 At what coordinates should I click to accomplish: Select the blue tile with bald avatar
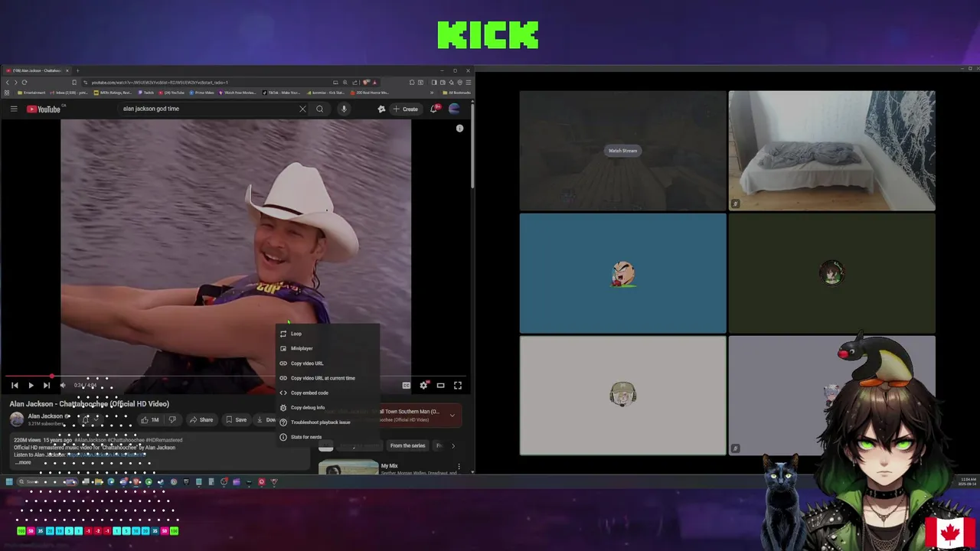(622, 274)
